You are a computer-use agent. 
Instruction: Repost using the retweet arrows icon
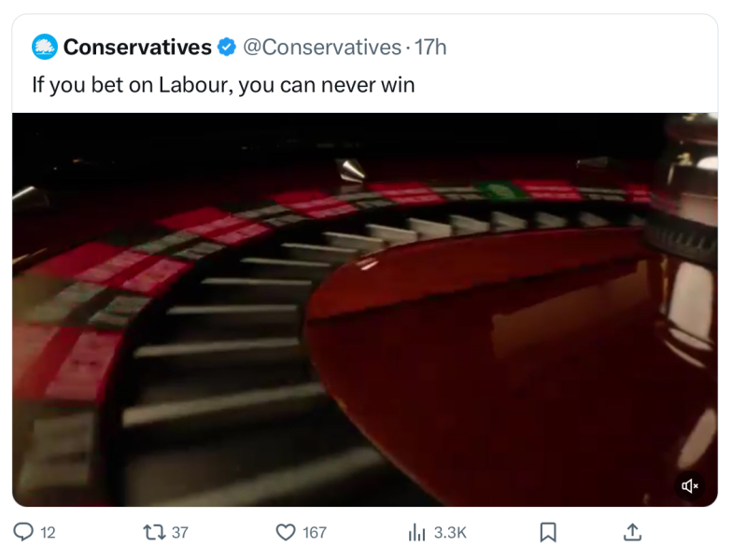tap(152, 532)
